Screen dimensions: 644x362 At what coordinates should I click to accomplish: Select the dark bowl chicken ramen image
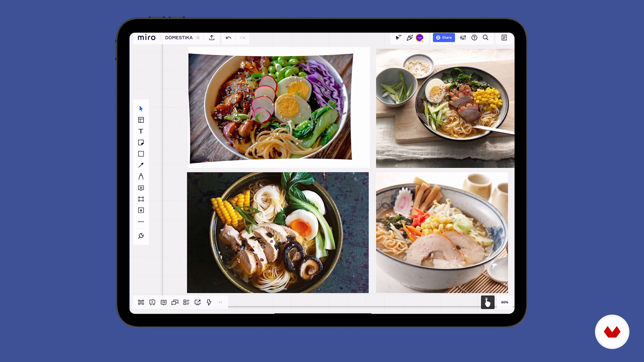click(x=278, y=233)
